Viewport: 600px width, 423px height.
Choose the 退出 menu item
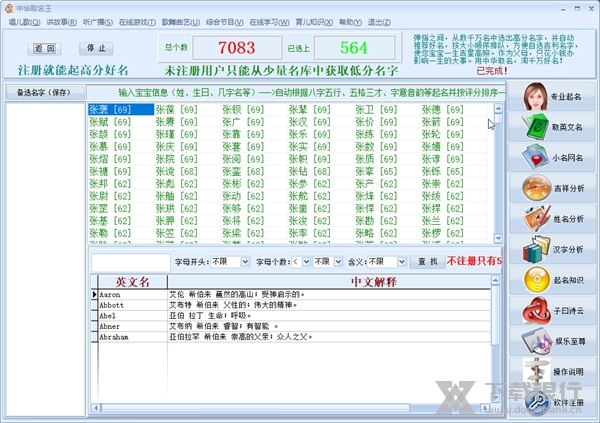point(379,22)
